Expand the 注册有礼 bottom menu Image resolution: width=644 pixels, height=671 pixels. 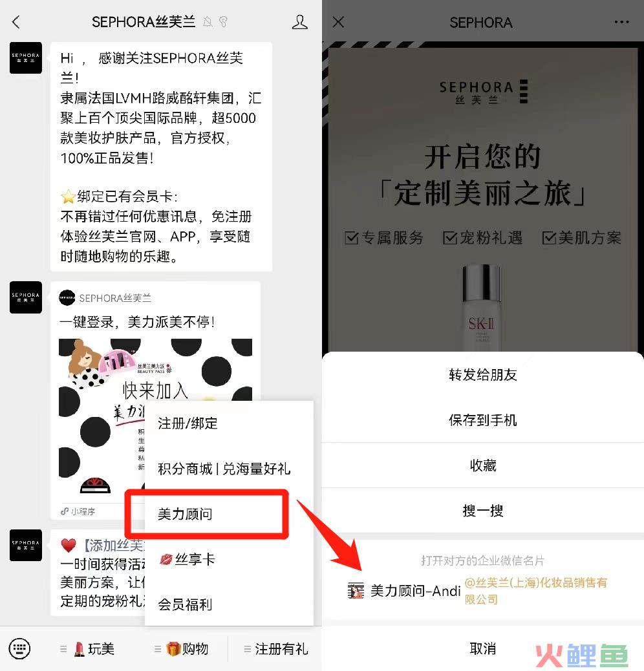point(275,649)
